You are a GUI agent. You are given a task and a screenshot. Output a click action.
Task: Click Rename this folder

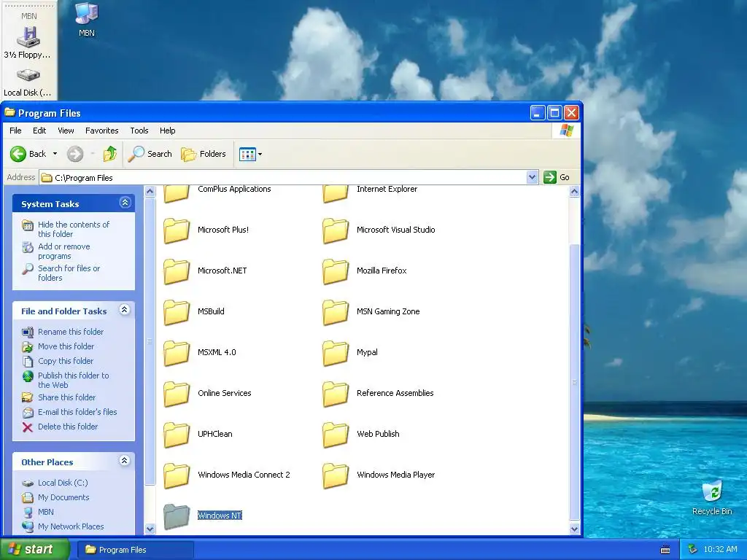tap(71, 332)
